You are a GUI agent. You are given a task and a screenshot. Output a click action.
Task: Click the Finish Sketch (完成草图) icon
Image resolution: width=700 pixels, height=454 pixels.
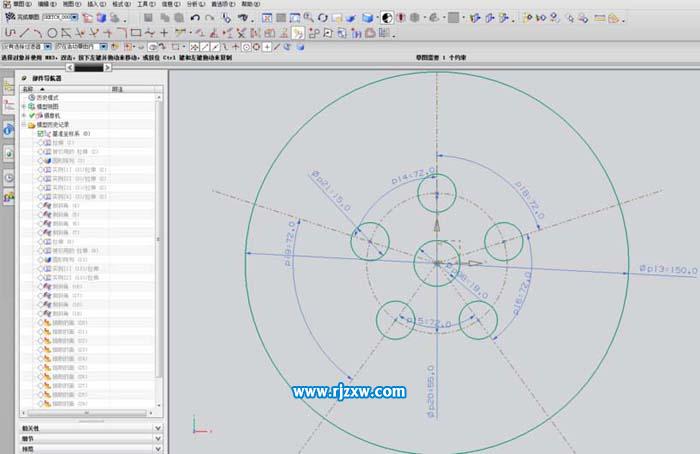(x=11, y=17)
